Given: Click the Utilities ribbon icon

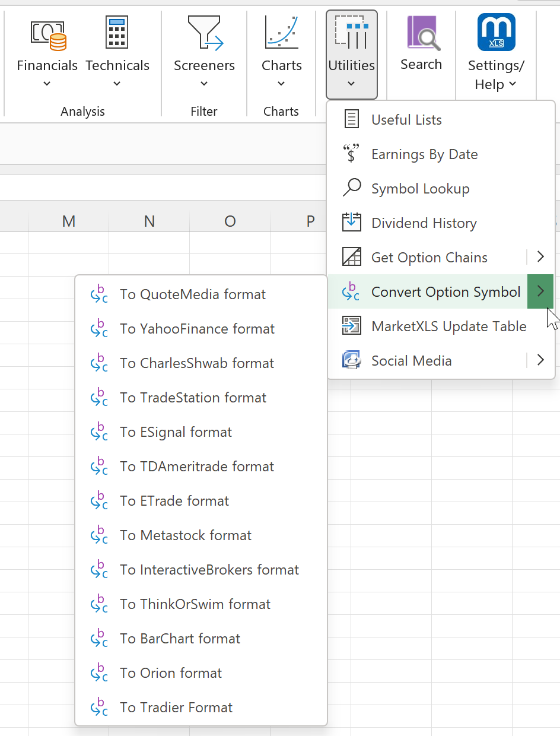Looking at the screenshot, I should (352, 33).
